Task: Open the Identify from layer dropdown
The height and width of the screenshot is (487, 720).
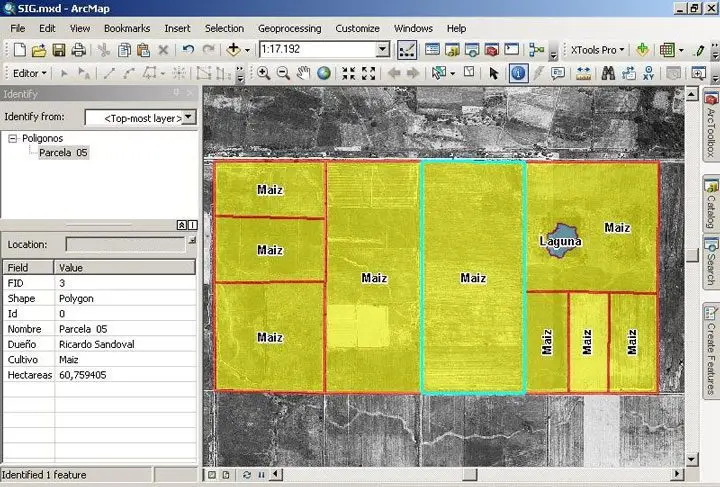Action: (189, 117)
